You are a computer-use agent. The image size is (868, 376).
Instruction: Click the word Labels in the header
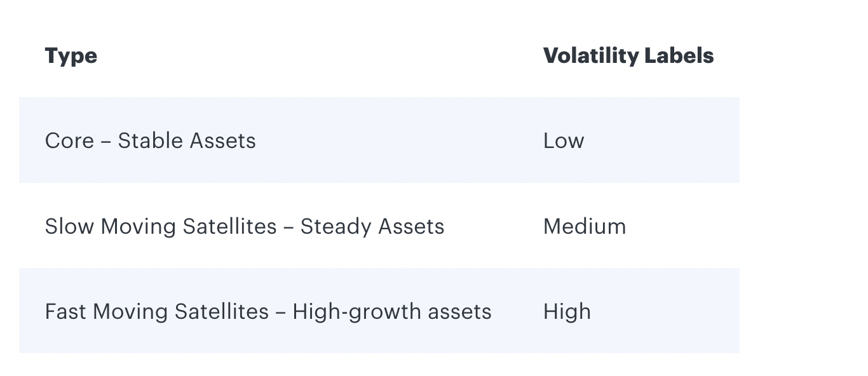coord(679,56)
